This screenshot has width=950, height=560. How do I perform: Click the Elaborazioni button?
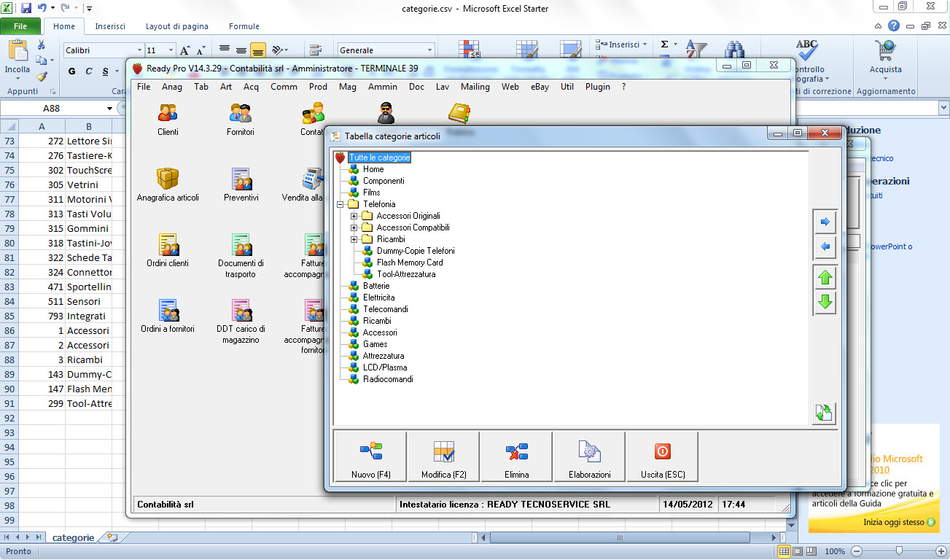coord(589,457)
